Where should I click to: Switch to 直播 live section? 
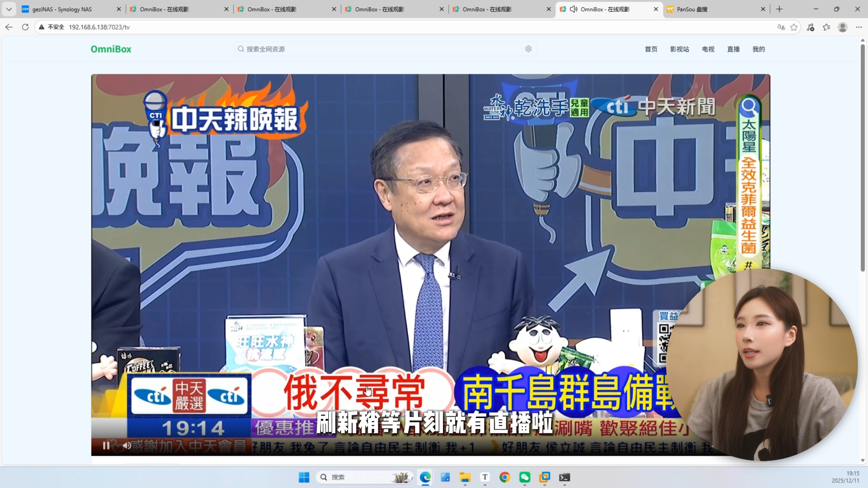(x=733, y=49)
